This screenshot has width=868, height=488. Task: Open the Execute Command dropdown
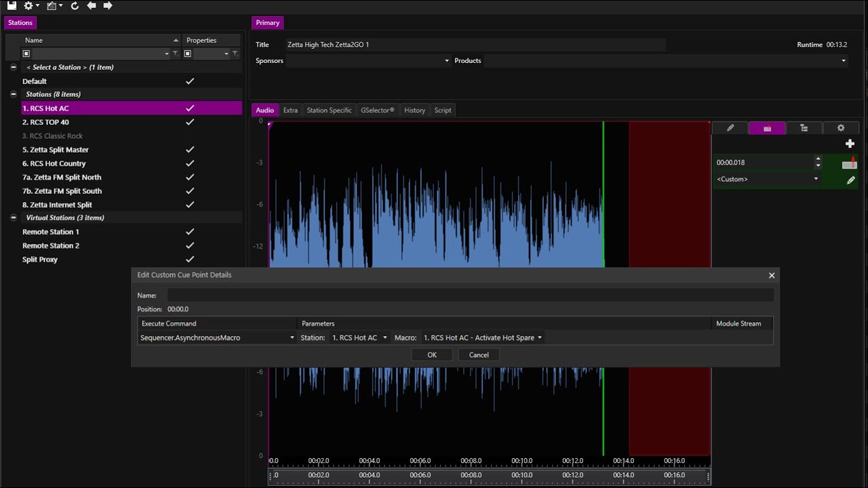pos(292,338)
